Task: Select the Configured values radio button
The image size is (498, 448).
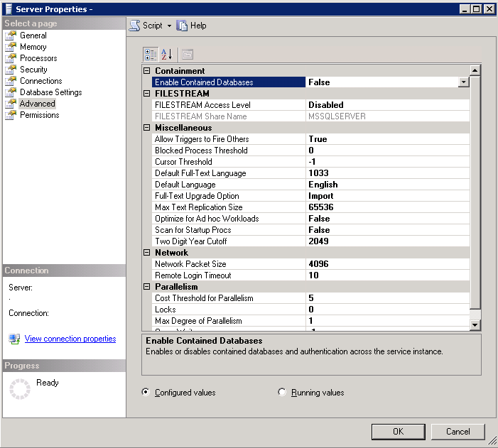Action: pos(146,392)
